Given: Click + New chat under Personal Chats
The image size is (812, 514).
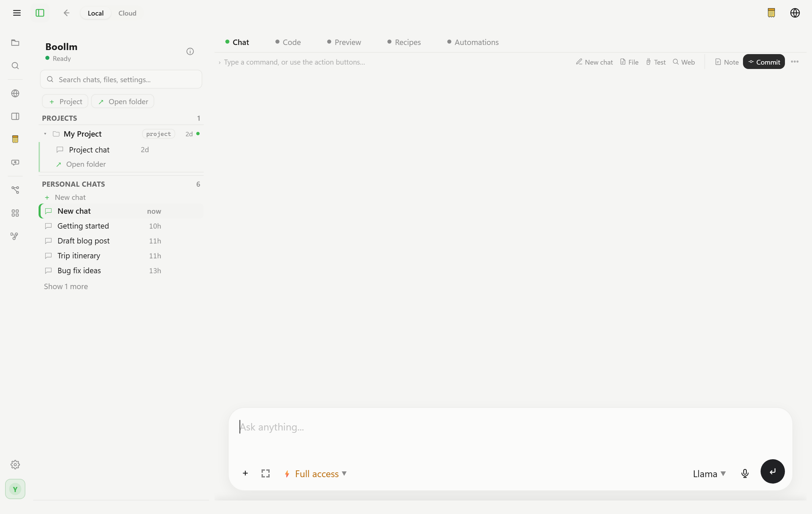Looking at the screenshot, I should (x=66, y=197).
